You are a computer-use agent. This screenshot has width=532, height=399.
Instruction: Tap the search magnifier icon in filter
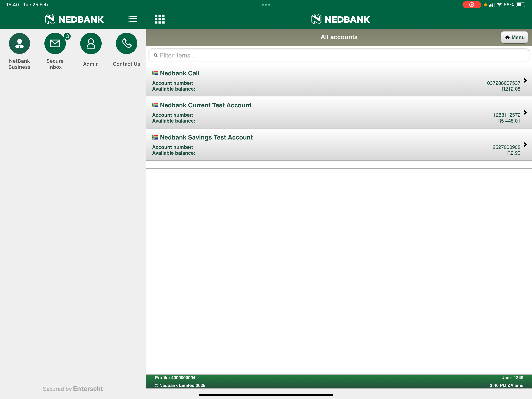click(156, 55)
